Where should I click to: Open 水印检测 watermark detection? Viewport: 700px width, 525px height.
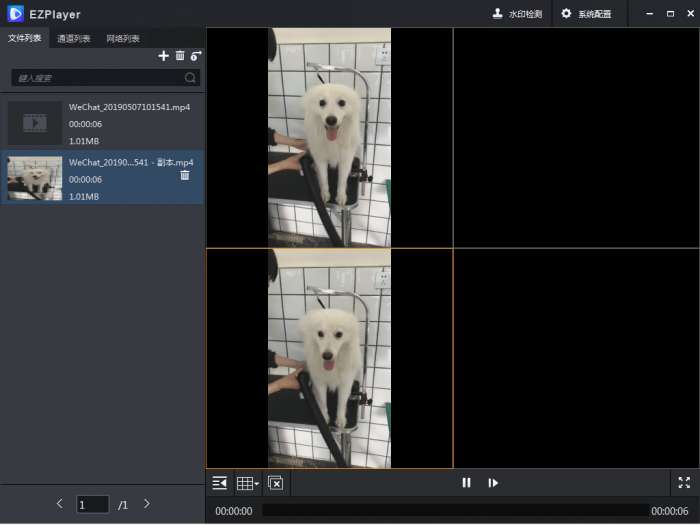click(x=518, y=14)
